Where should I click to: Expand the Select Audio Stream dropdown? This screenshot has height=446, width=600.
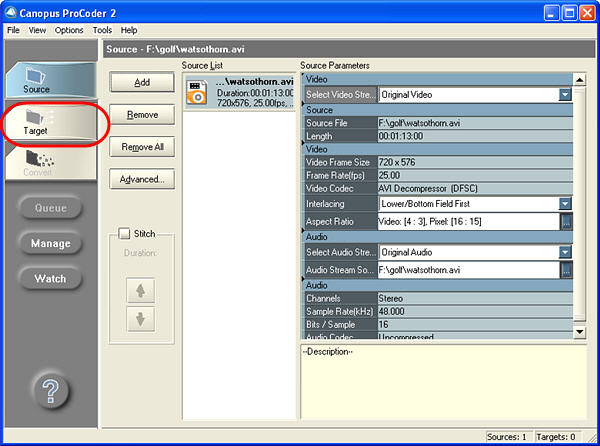tap(565, 252)
